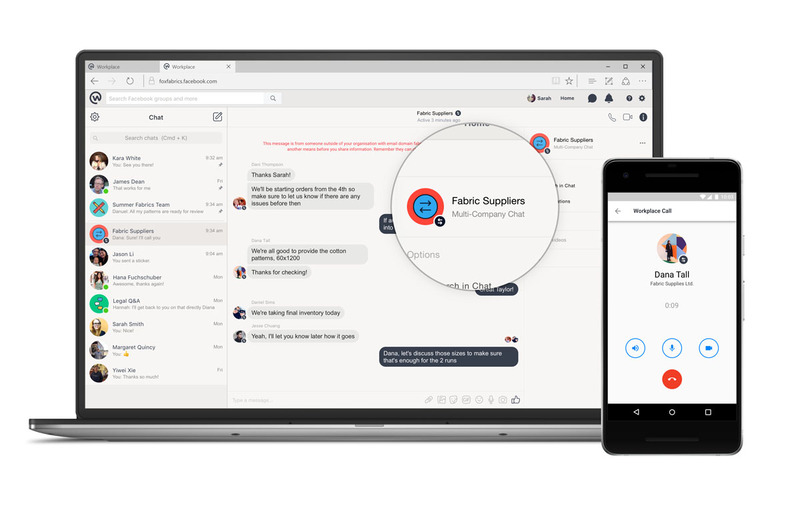Send a thumbs-up like

pos(516,399)
